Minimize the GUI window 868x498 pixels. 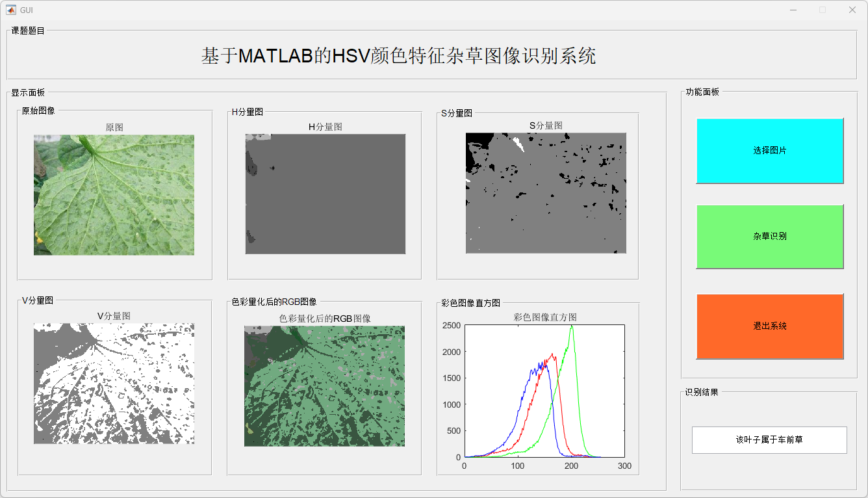pos(793,10)
